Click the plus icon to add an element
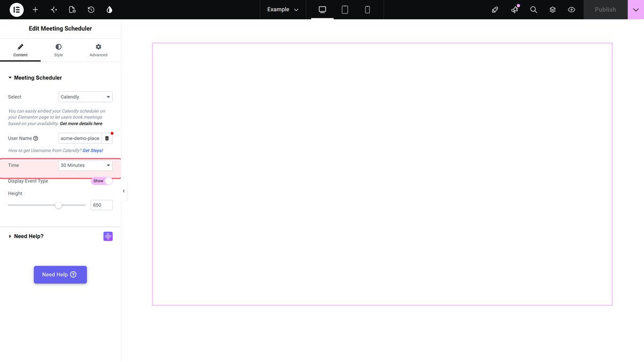The height and width of the screenshot is (362, 644). [x=35, y=10]
